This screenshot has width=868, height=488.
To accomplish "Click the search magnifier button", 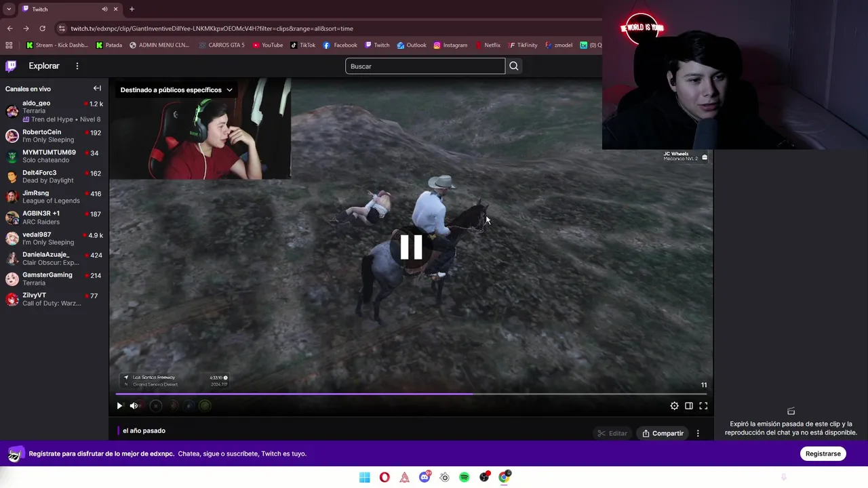I will tap(514, 66).
